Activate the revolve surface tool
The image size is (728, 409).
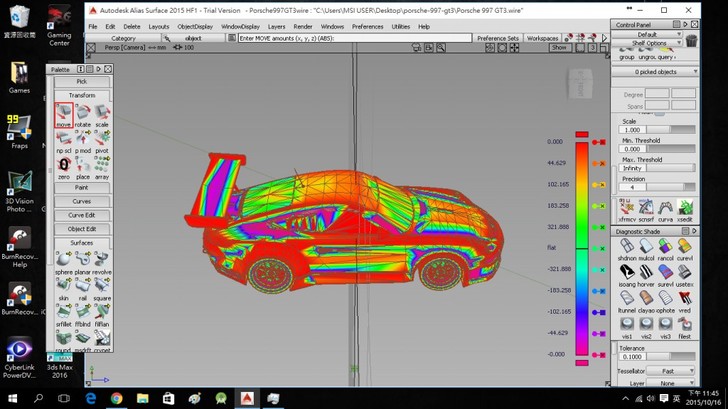point(102,260)
